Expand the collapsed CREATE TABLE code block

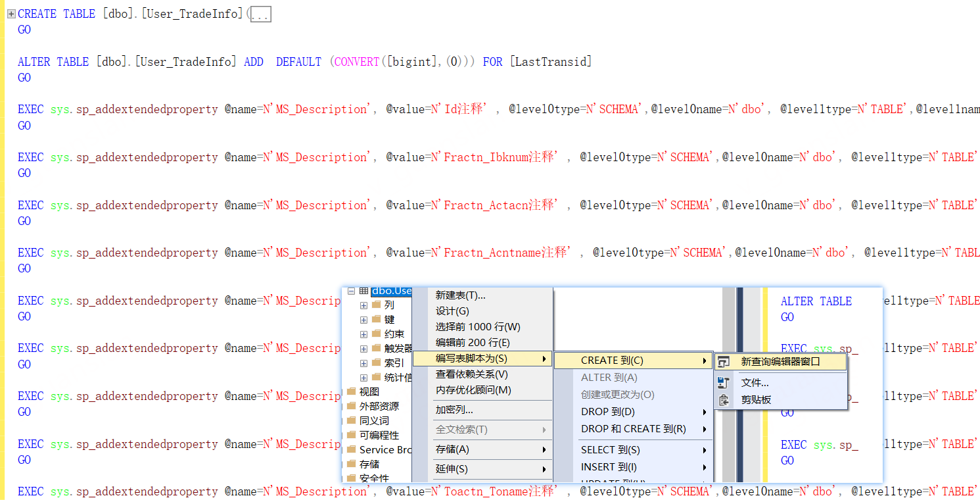[11, 14]
